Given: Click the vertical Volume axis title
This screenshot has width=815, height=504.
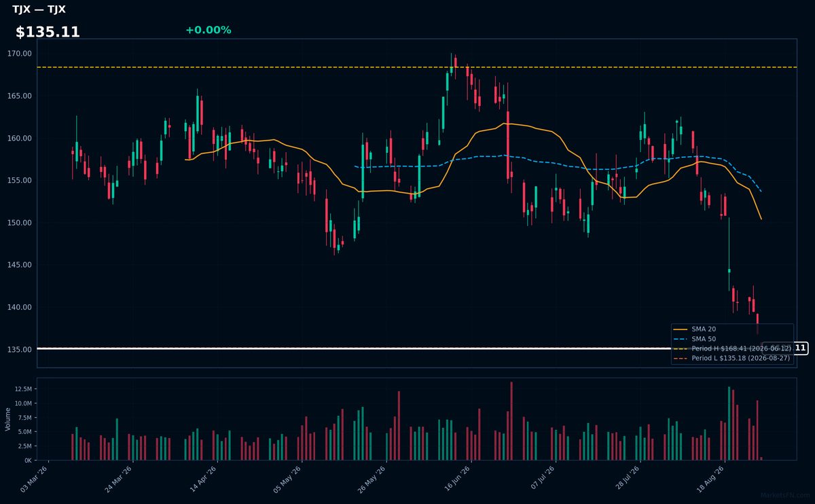Looking at the screenshot, I should [7, 419].
